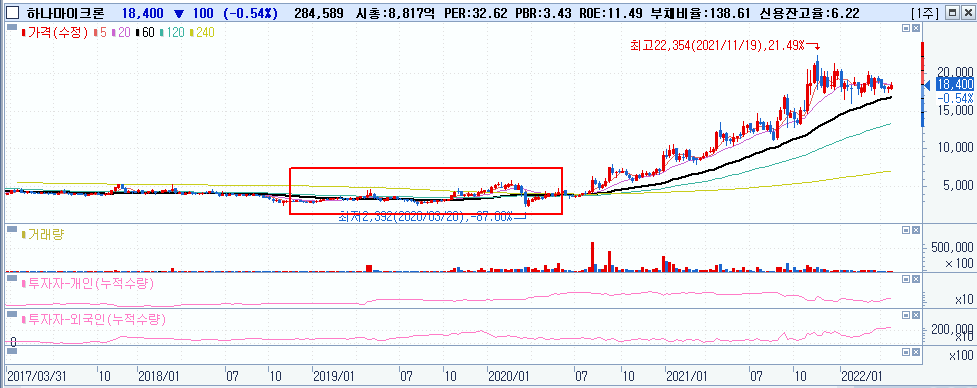Click the 2019/01 date axis label
Image resolution: width=977 pixels, height=388 pixels.
(333, 377)
